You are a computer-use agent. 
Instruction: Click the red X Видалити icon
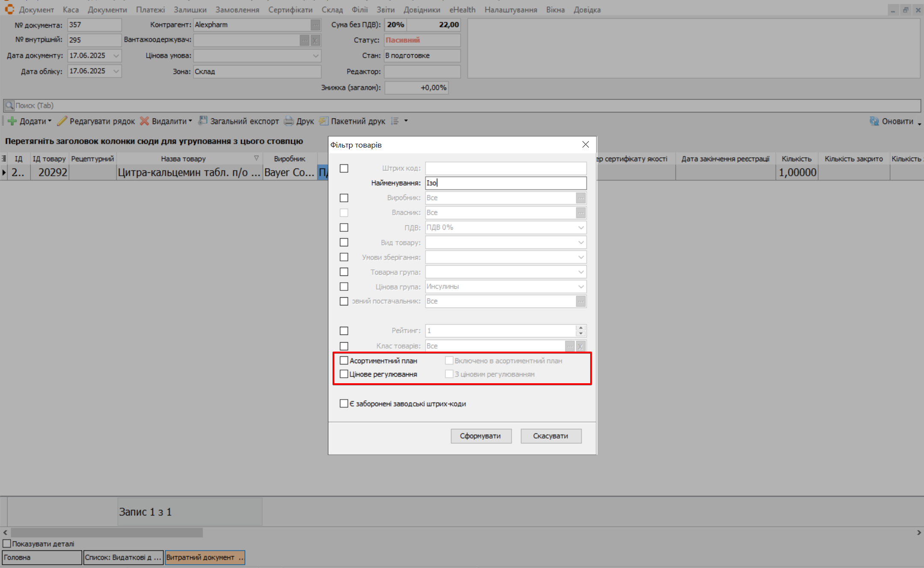pyautogui.click(x=145, y=121)
